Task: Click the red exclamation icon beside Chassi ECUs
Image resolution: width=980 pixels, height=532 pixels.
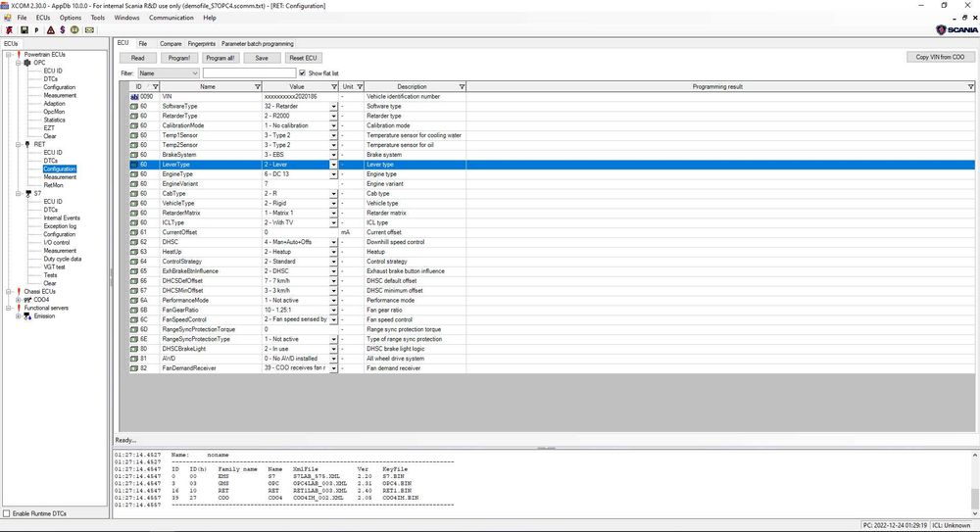Action: coord(19,292)
